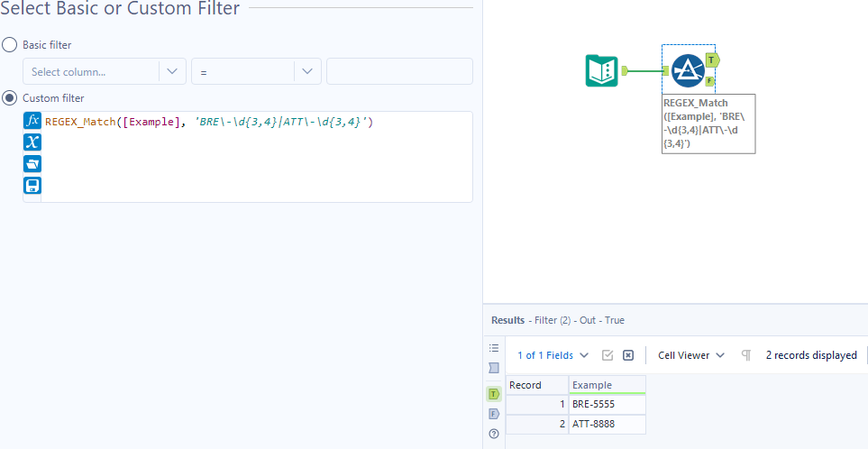Click the Text Input tool's output anchor
The image size is (868, 449).
click(x=625, y=70)
